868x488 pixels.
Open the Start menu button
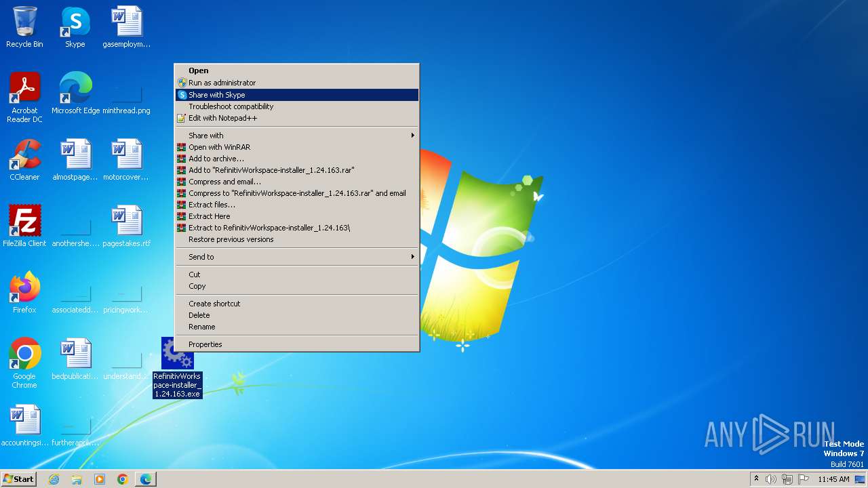click(18, 479)
